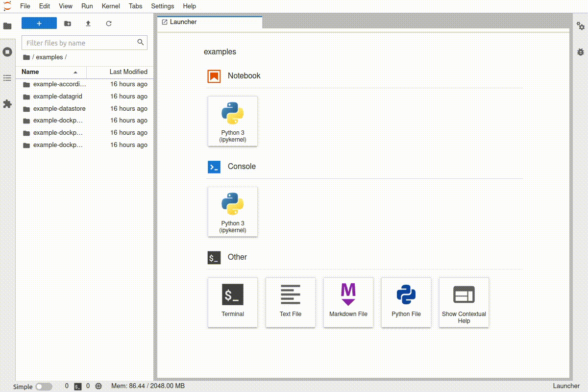Open Running Terminals and Kernels panel

pos(7,52)
